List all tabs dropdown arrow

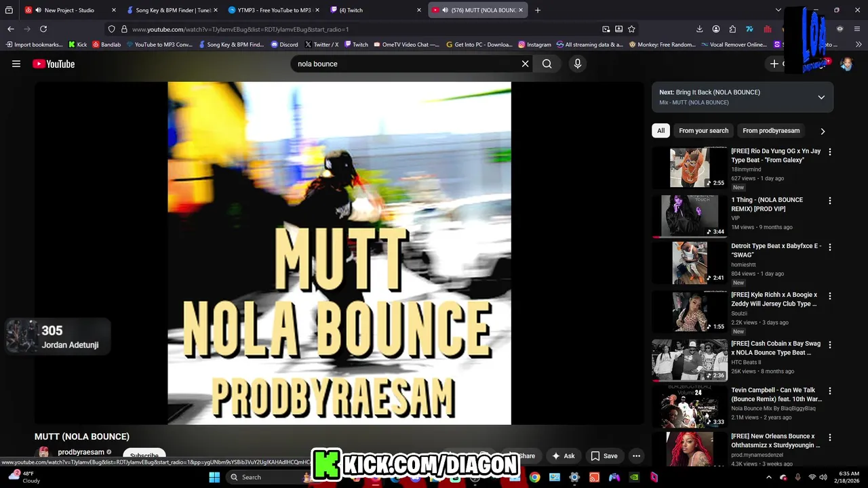tap(778, 10)
